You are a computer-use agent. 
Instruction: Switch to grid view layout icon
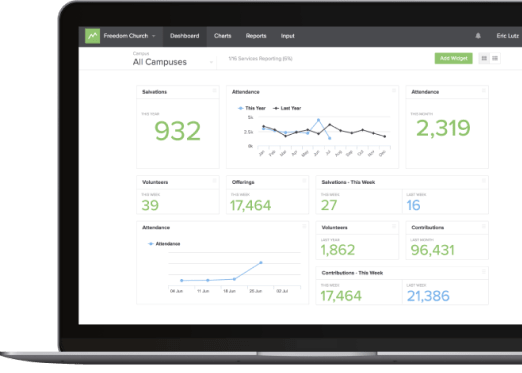pos(484,58)
